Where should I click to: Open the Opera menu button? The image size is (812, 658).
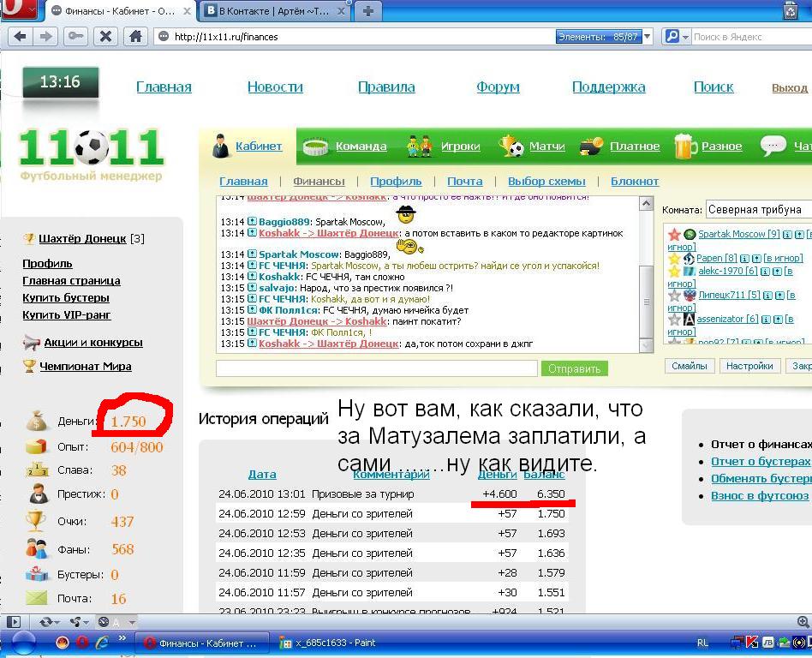point(19,10)
